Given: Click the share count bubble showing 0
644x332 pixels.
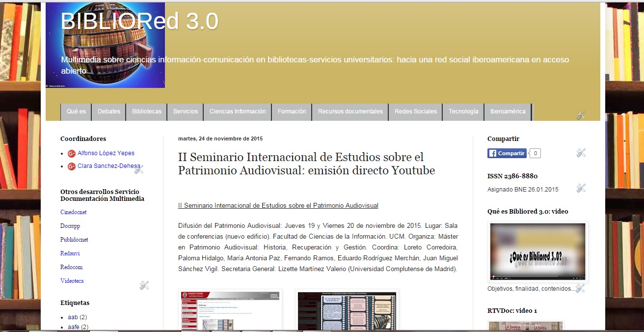Looking at the screenshot, I should coord(535,153).
